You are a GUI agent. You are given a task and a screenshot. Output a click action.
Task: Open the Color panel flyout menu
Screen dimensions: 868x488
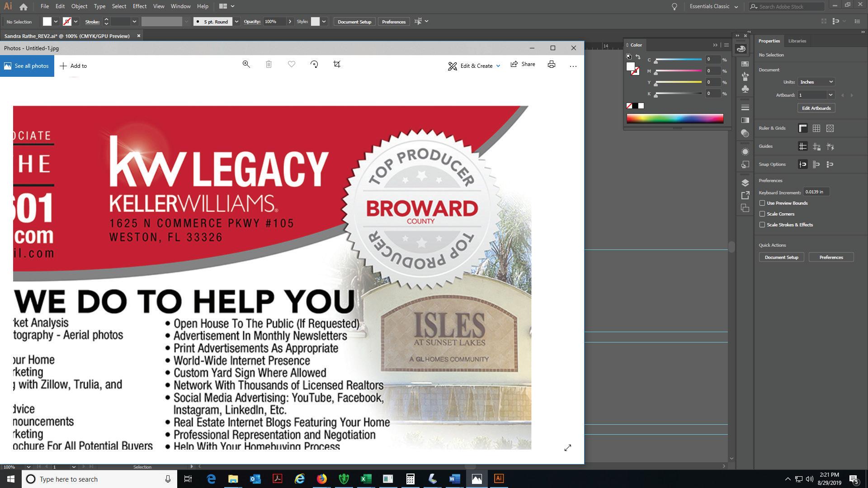coord(726,45)
